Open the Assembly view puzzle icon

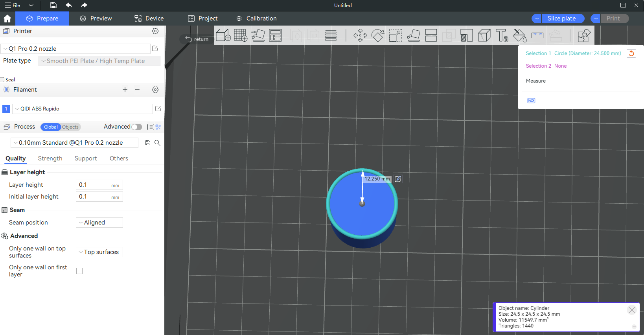click(x=584, y=35)
